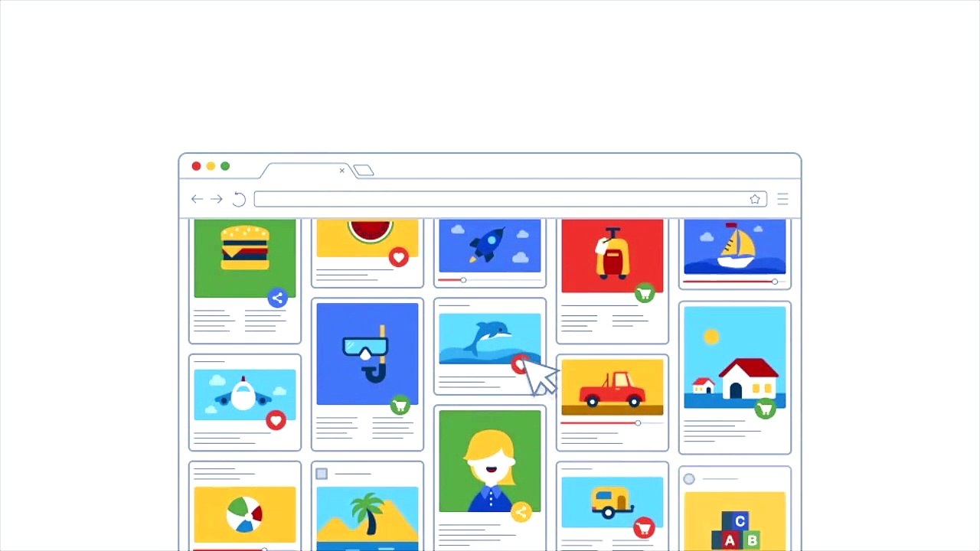Reload the page with refresh icon

pyautogui.click(x=239, y=199)
